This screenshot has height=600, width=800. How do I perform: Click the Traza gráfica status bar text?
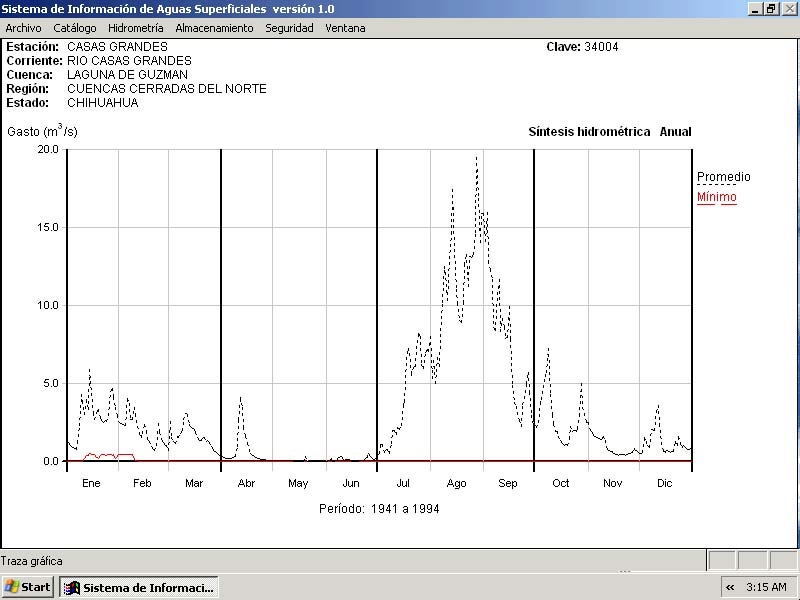point(31,561)
